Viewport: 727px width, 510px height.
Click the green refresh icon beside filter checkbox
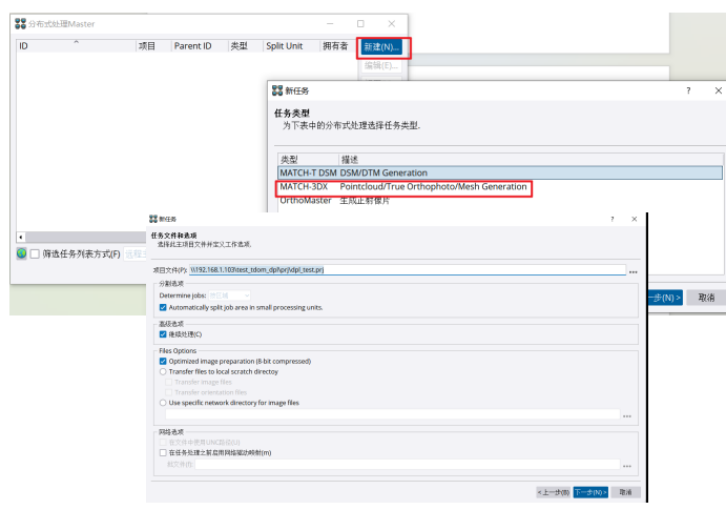pos(21,254)
